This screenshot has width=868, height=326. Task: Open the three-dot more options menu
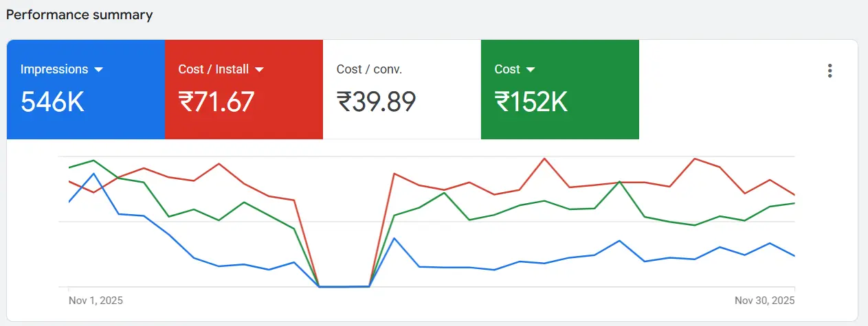point(830,71)
